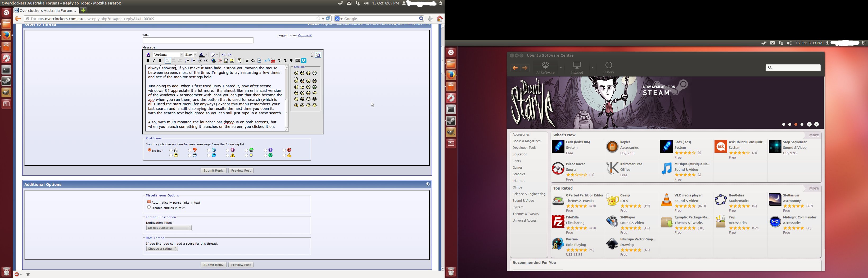
Task: Click More button for Top Rated
Action: pyautogui.click(x=814, y=188)
